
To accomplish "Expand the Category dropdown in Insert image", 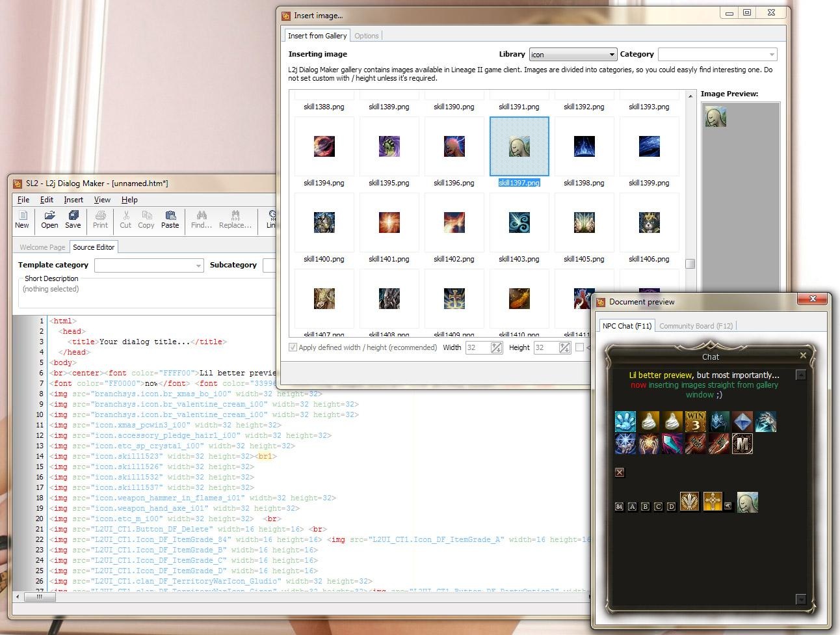I will [771, 54].
